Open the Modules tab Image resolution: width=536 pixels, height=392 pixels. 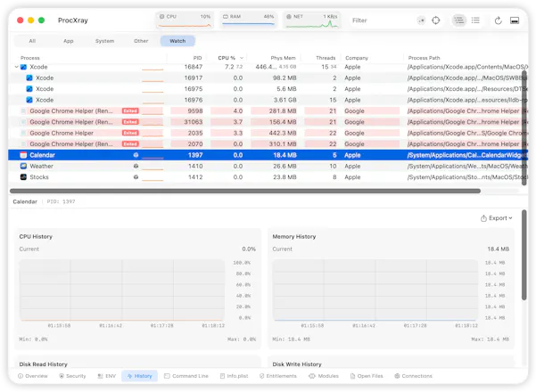(x=324, y=376)
